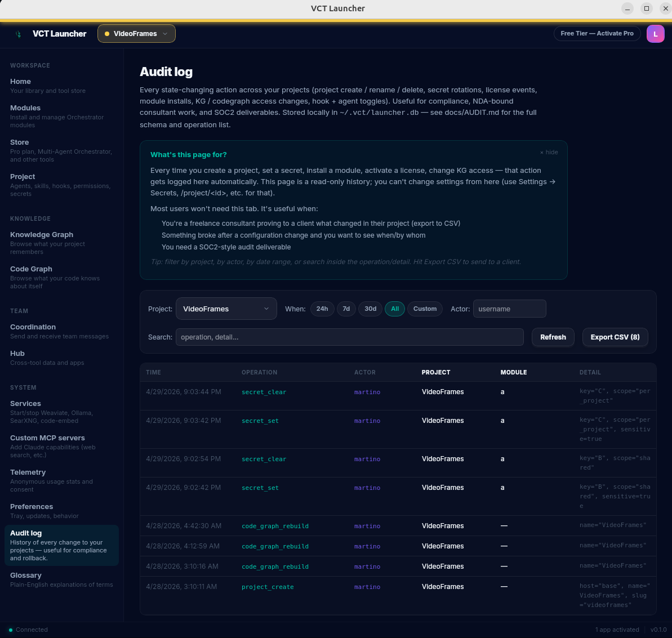The image size is (672, 638).
Task: Click the MODULE column header
Action: point(513,372)
